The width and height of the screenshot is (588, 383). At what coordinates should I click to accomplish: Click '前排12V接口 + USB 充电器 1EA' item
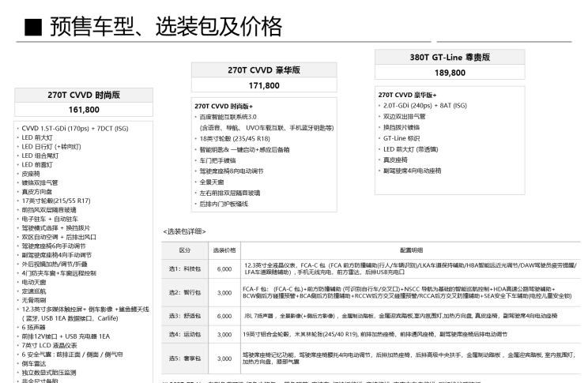coord(66,336)
